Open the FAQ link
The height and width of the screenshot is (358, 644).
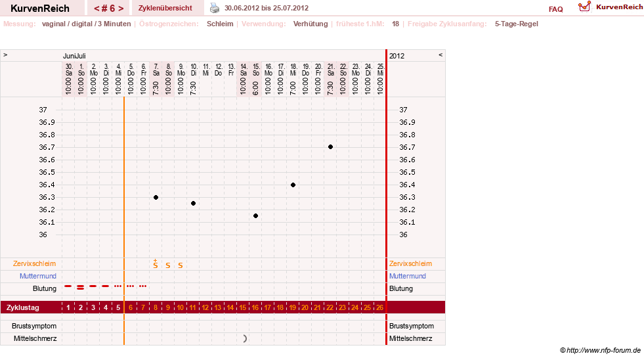click(555, 9)
